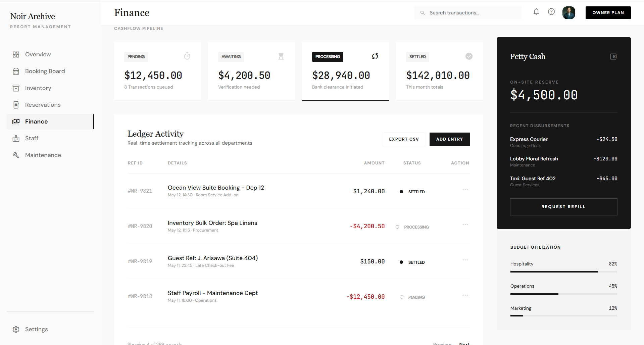
Task: Open action menu for Spa Linens order
Action: (x=465, y=225)
